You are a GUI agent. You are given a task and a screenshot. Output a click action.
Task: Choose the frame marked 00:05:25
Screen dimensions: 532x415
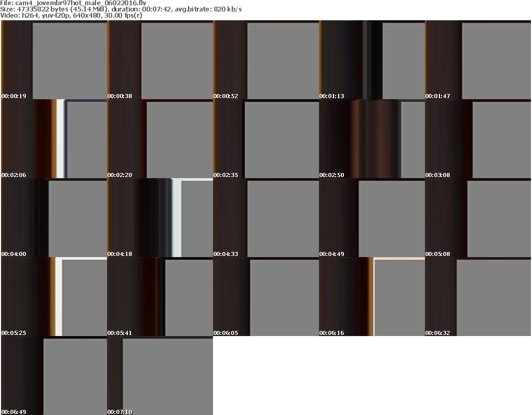pyautogui.click(x=54, y=297)
